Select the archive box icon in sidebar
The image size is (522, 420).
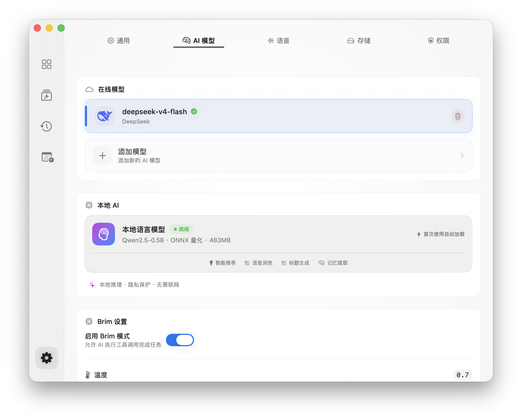(47, 96)
